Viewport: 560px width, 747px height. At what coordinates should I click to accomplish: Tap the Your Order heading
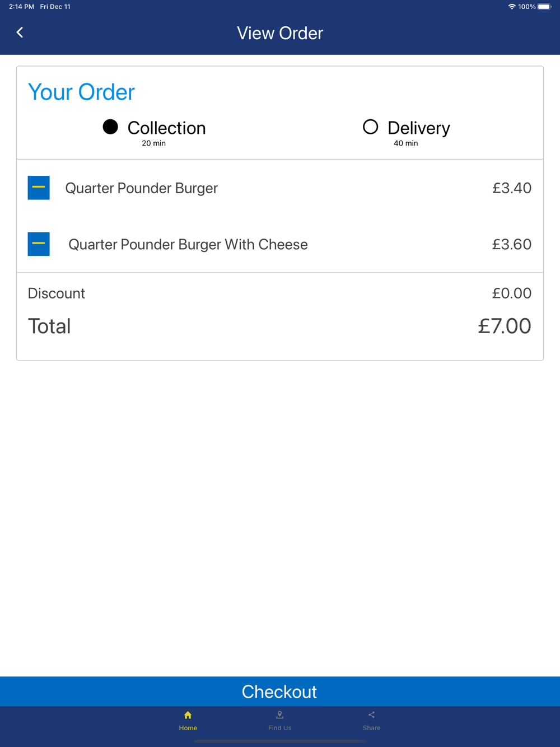[x=81, y=92]
